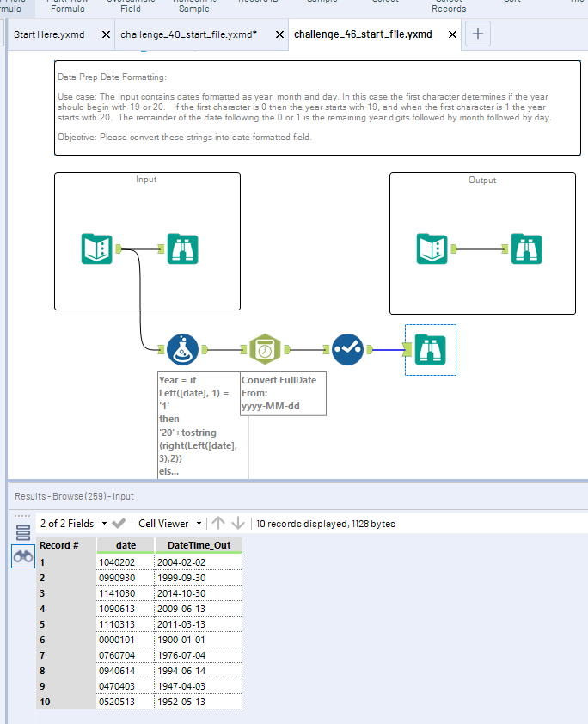Switch to Browse data view binoculars icon
This screenshot has height=724, width=588.
[x=23, y=556]
